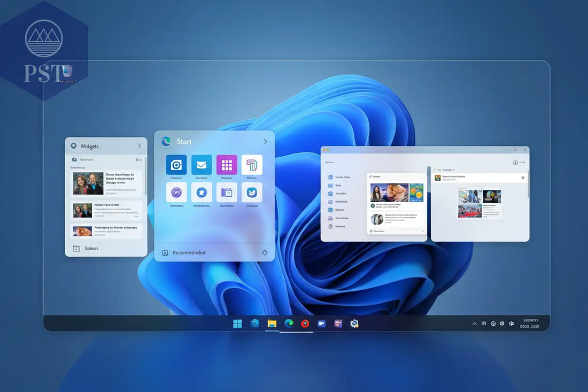Expand the Widgets panel with its chevron

pyautogui.click(x=140, y=145)
